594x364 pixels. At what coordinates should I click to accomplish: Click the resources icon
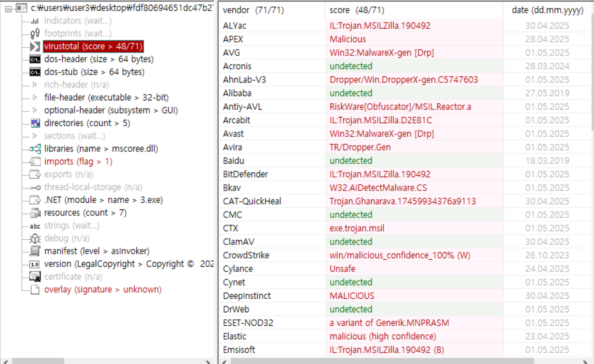click(x=35, y=213)
